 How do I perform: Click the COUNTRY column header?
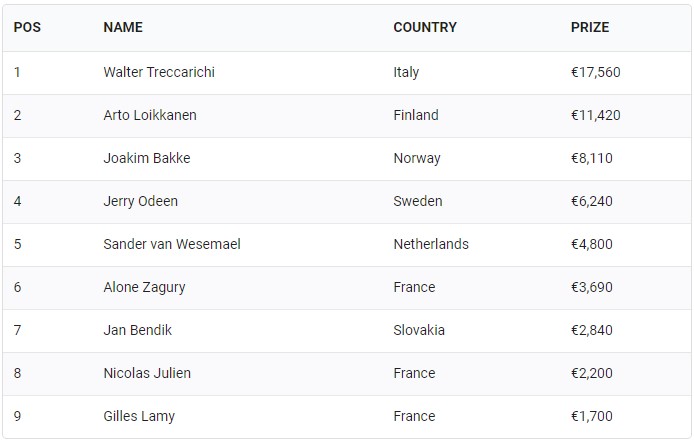click(425, 27)
